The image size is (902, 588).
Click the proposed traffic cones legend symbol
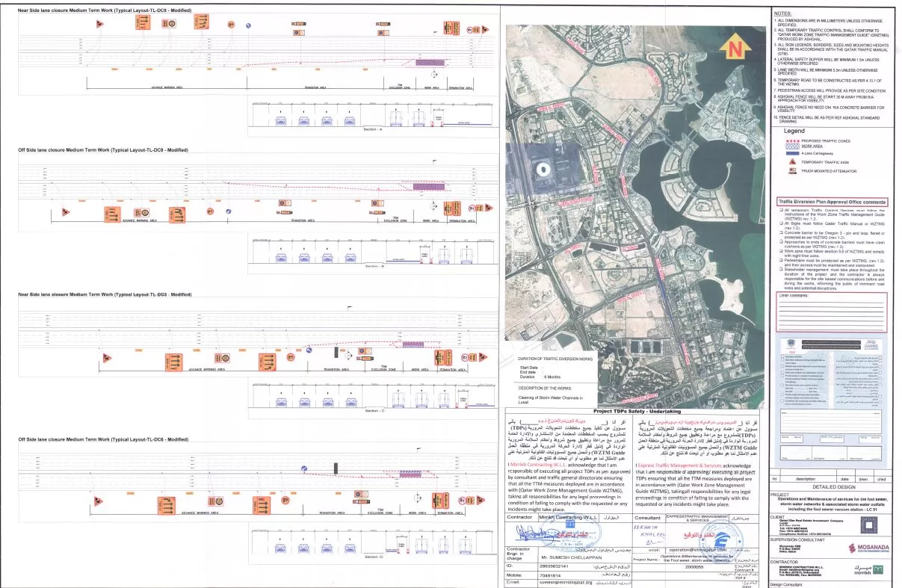tap(791, 140)
